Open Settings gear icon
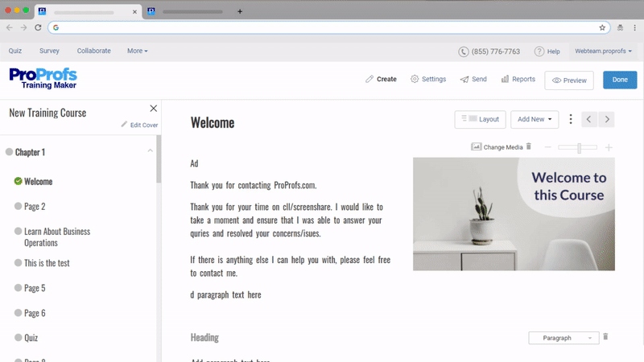This screenshot has width=644, height=362. point(415,79)
